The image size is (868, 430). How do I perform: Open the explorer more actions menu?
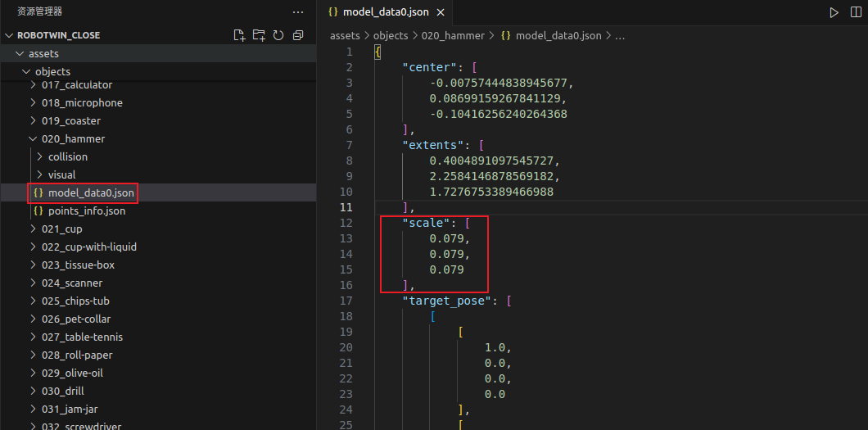(298, 11)
